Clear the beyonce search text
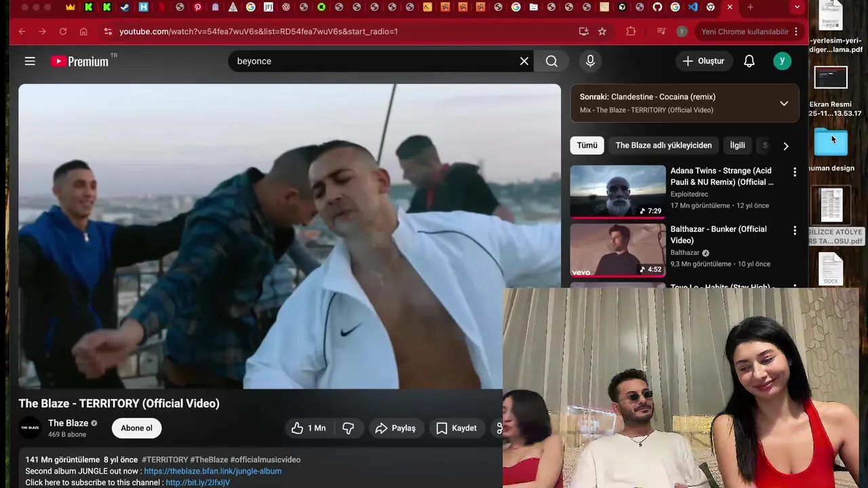The height and width of the screenshot is (488, 868). (x=524, y=61)
